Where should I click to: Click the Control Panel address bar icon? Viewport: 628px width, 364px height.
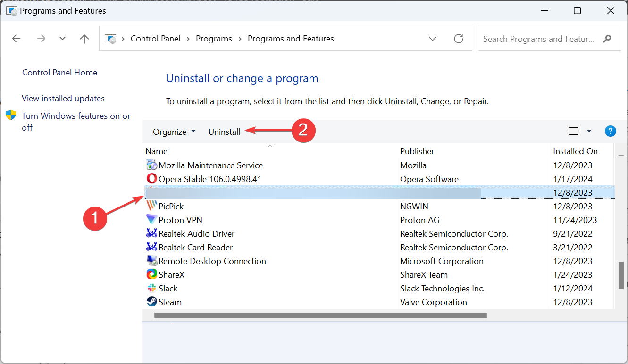tap(110, 39)
